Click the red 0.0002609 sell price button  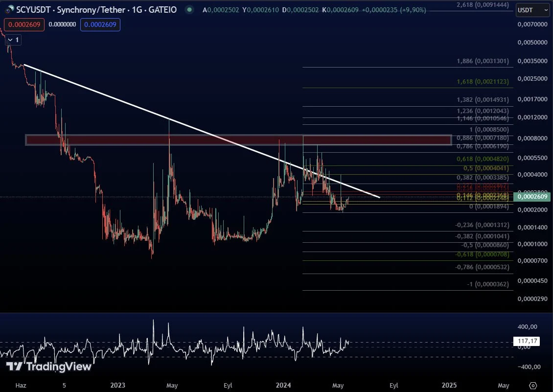(24, 24)
